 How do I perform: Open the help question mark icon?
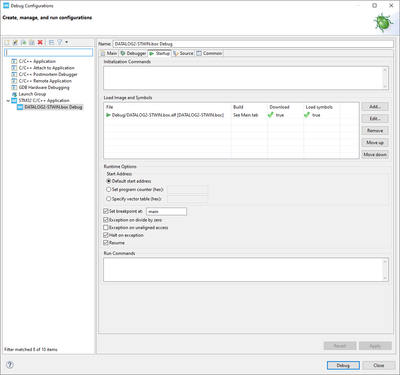(x=10, y=365)
